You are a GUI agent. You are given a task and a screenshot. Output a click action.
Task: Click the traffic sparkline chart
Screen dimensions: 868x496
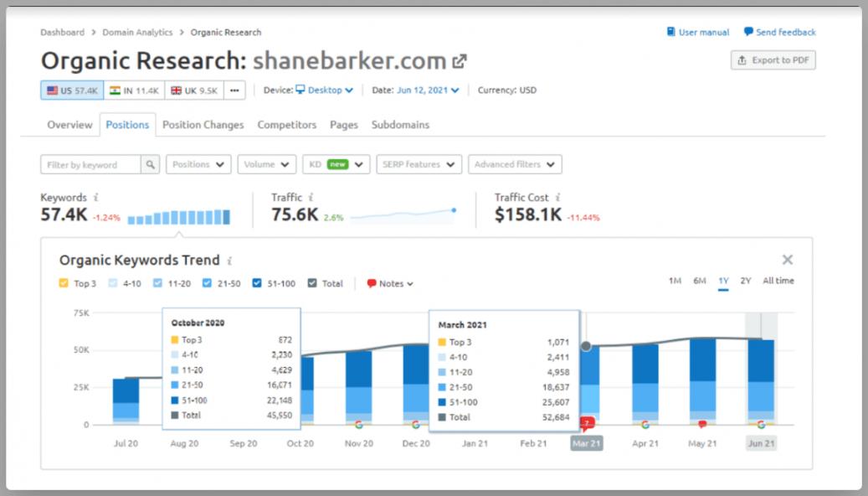pyautogui.click(x=403, y=215)
